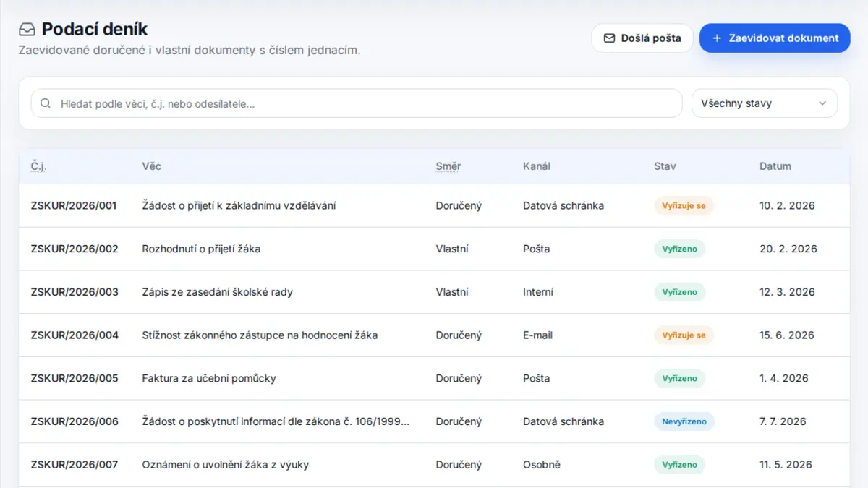Screen dimensions: 868x488
Task: Click the Kanál column header
Action: 537,166
